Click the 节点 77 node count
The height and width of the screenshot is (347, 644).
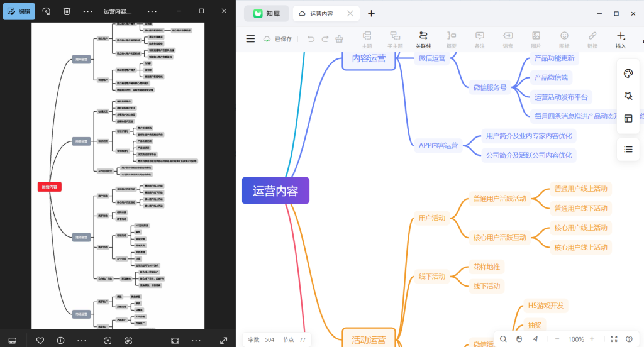294,339
